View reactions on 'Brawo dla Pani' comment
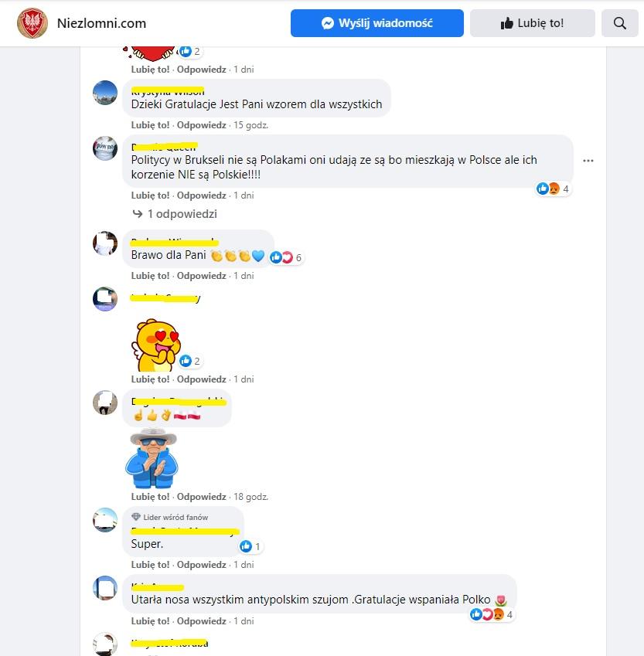644x656 pixels. click(x=285, y=258)
